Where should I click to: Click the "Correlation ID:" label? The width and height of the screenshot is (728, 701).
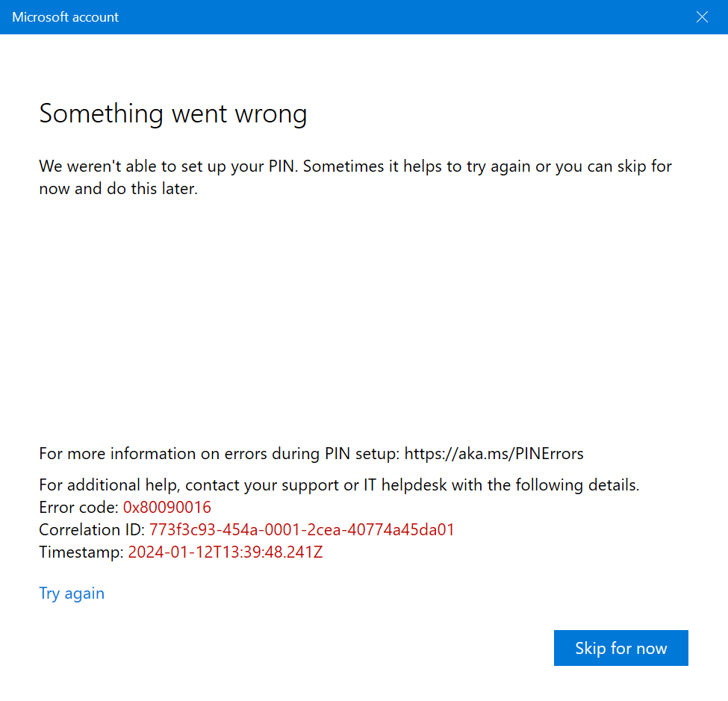[x=92, y=529]
